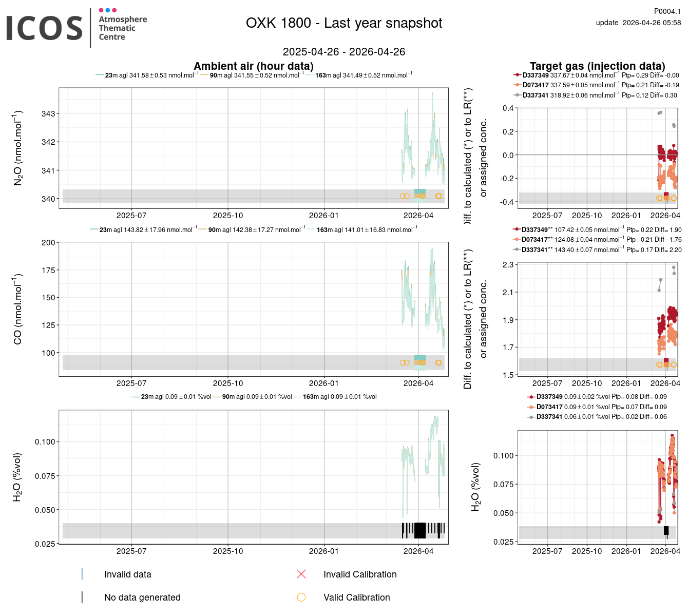The image size is (688, 616).
Task: Click the red X Invalid Calibration icon
Action: click(x=301, y=574)
